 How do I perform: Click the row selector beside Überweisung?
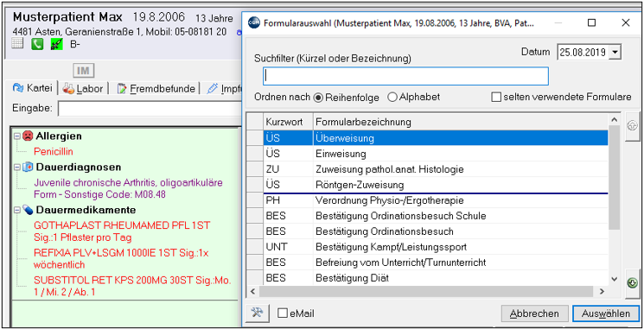tap(255, 138)
